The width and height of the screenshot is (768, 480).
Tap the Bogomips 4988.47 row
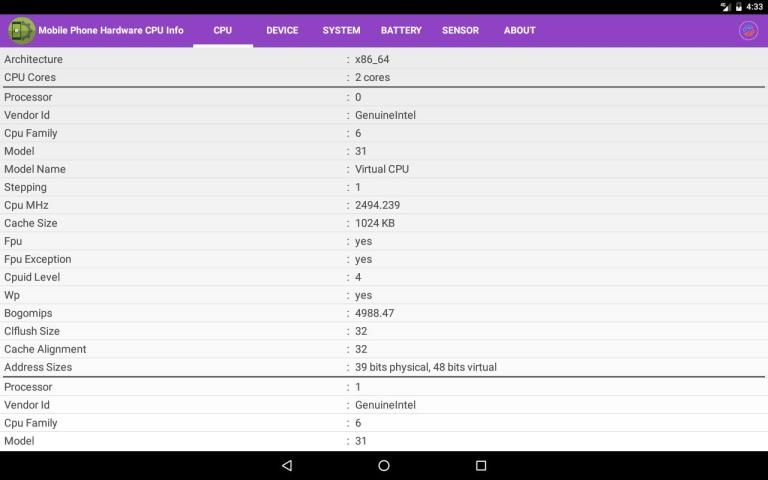point(384,313)
